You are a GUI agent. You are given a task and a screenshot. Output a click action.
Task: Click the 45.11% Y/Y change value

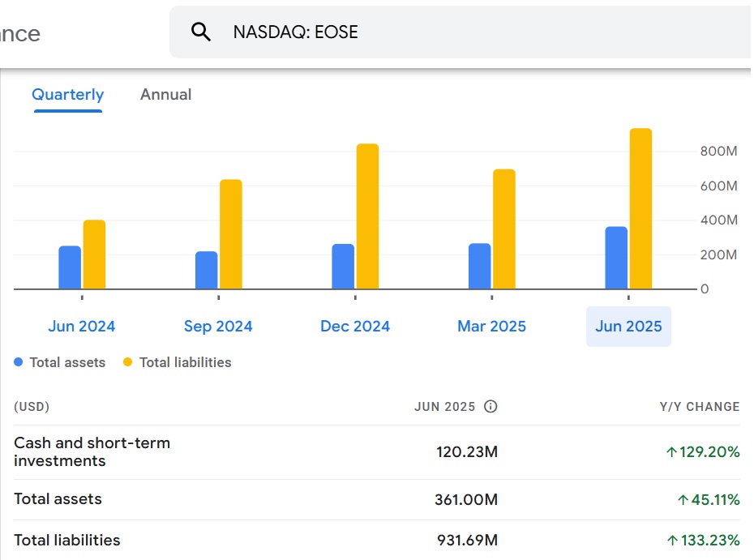click(x=709, y=499)
